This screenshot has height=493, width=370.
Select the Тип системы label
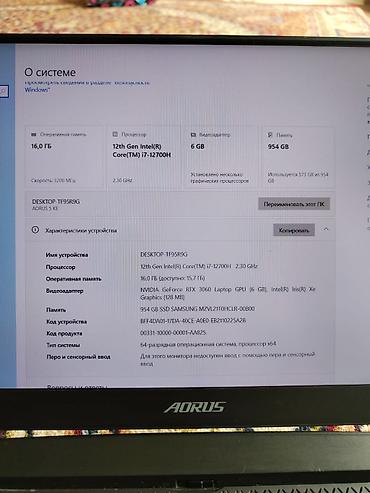[x=63, y=345]
